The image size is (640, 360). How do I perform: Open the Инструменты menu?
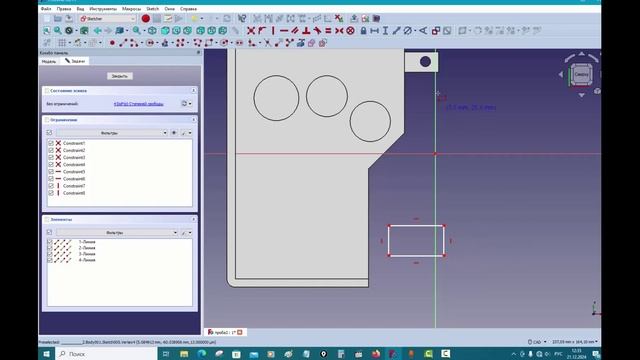tap(103, 9)
